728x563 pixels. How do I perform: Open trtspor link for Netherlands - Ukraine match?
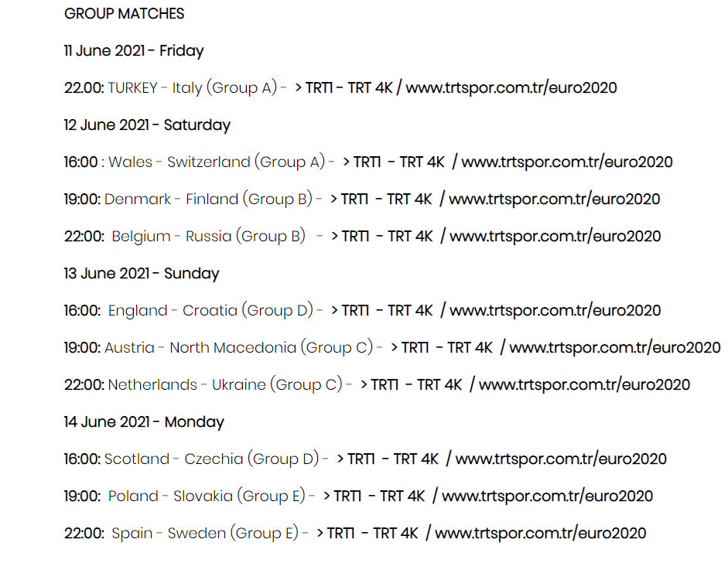click(x=585, y=385)
